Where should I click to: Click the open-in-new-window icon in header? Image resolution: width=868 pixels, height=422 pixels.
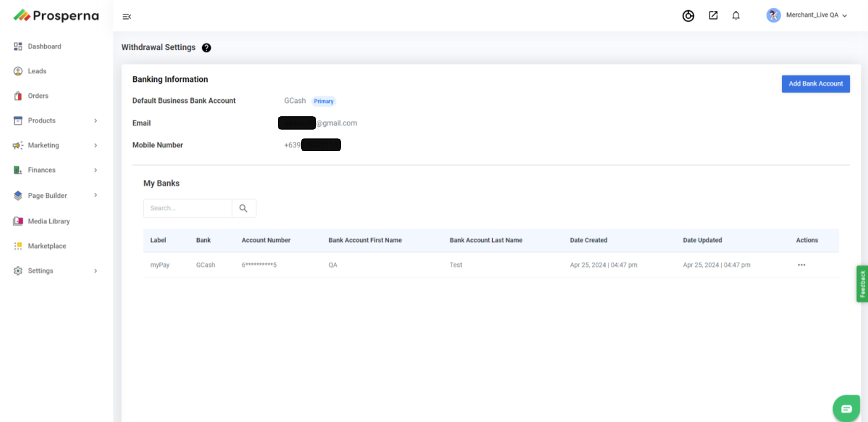[x=713, y=16]
